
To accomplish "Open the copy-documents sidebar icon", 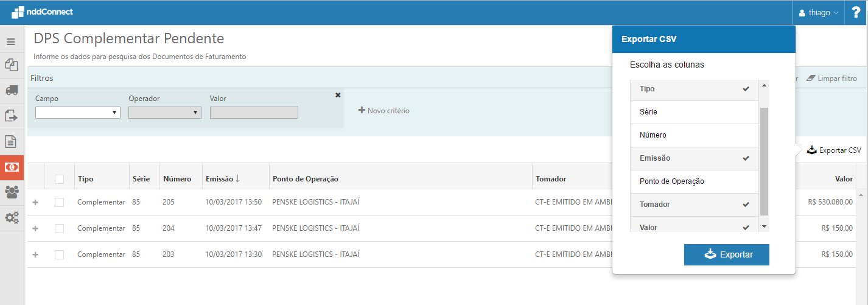I will coord(11,65).
